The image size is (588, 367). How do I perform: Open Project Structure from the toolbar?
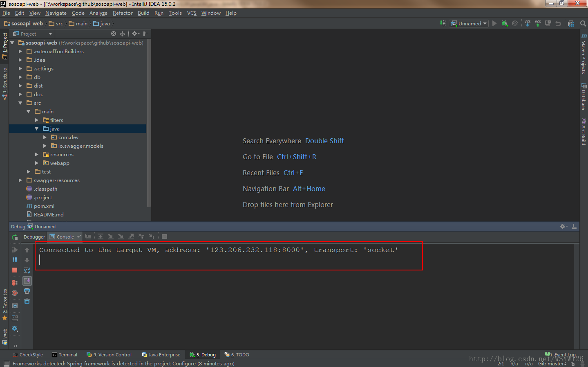click(x=571, y=23)
